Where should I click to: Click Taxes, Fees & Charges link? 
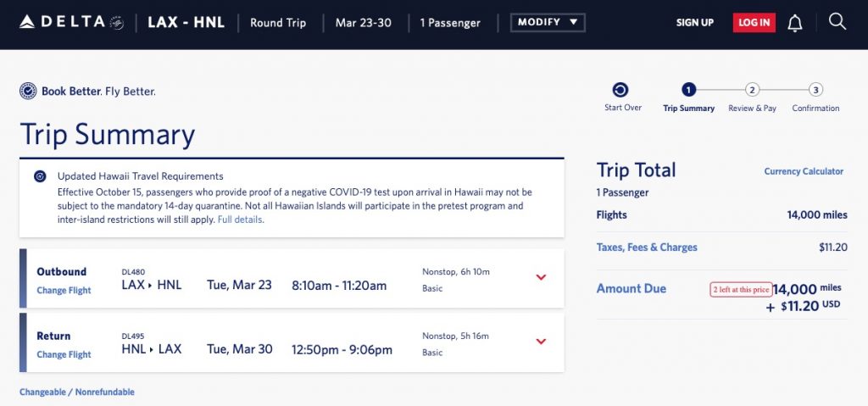pyautogui.click(x=647, y=247)
